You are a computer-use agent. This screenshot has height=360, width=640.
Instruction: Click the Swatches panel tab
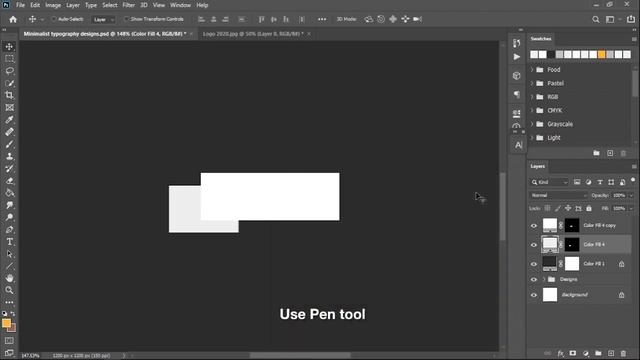point(541,39)
